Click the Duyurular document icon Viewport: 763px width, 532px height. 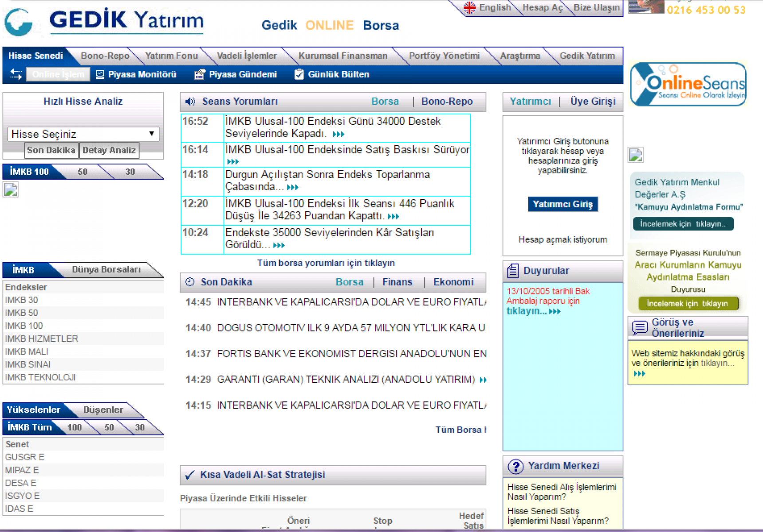coord(513,270)
